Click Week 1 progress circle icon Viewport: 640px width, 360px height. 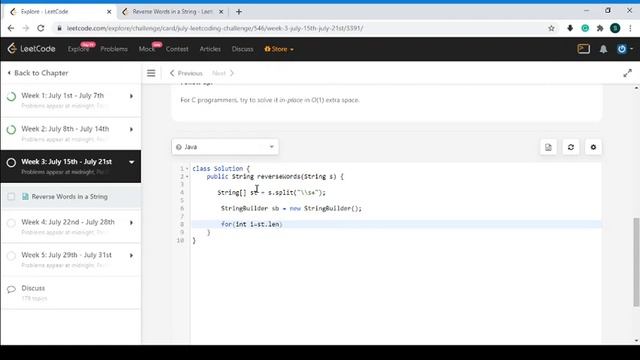point(11,96)
